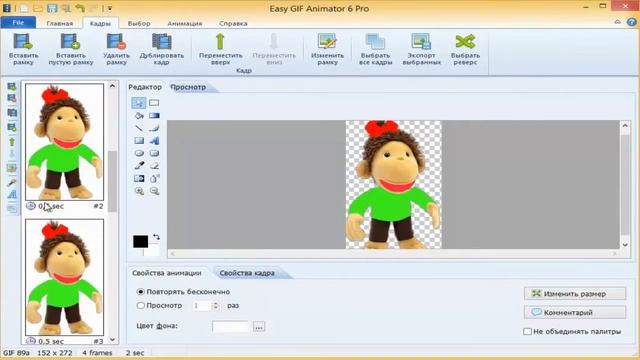Swap foreground and background colors arrow

[156, 237]
